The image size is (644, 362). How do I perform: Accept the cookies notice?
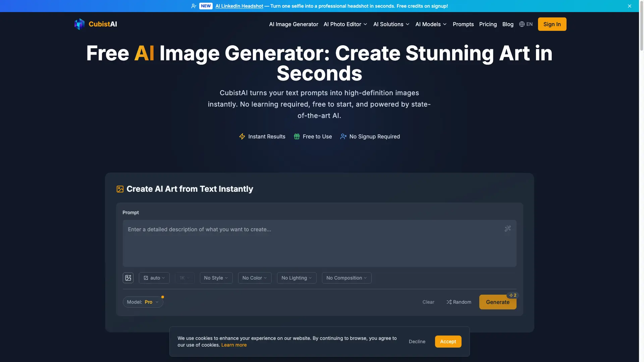click(448, 342)
